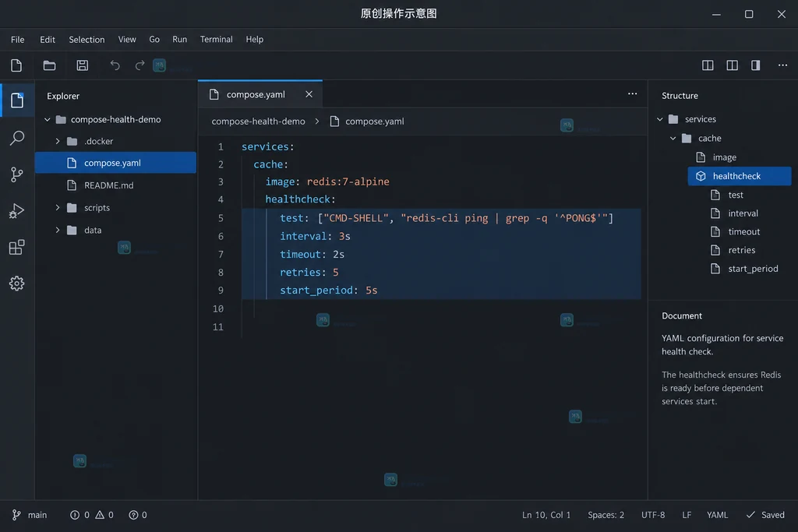Select timeout item in Structure
Screen dimensions: 798x532
[x=743, y=231]
